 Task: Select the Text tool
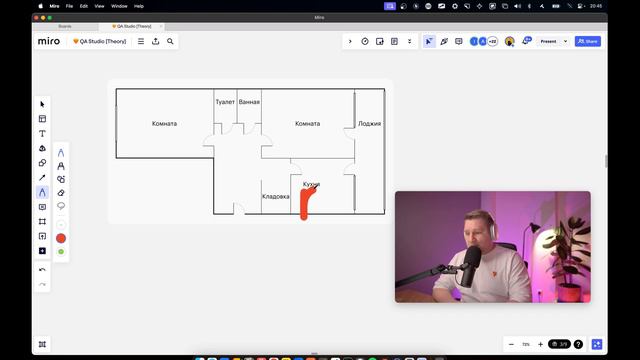(42, 133)
